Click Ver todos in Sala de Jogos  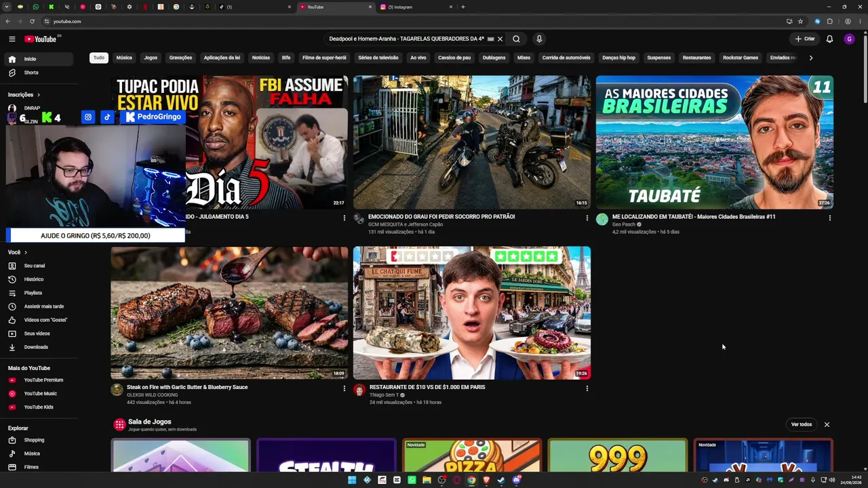click(x=802, y=424)
